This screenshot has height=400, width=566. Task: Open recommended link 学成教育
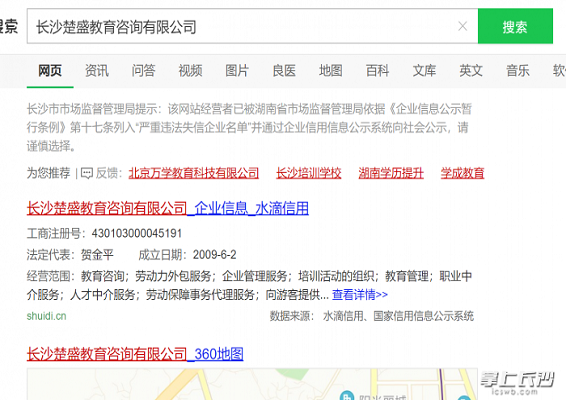[x=462, y=173]
